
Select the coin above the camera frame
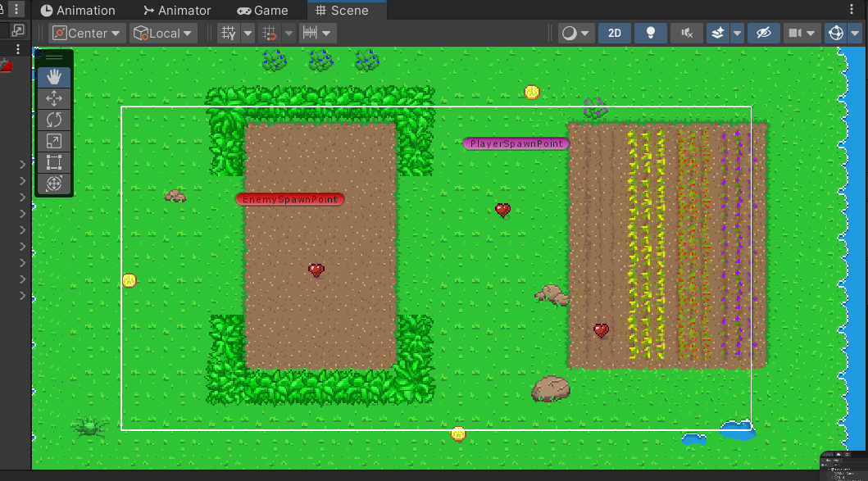[x=532, y=92]
